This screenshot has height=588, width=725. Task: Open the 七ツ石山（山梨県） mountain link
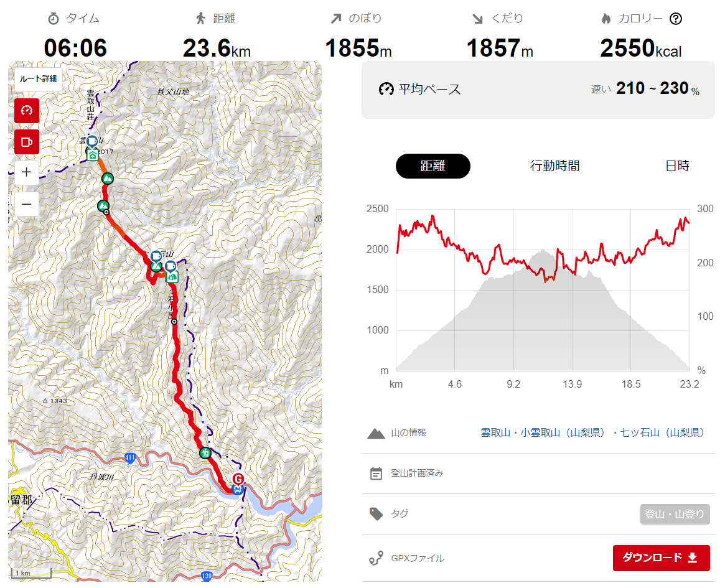click(662, 432)
